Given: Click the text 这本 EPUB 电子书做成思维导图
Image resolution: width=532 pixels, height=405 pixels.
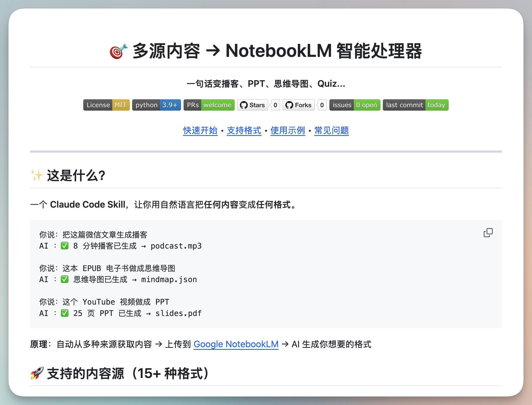Looking at the screenshot, I should coord(119,268).
